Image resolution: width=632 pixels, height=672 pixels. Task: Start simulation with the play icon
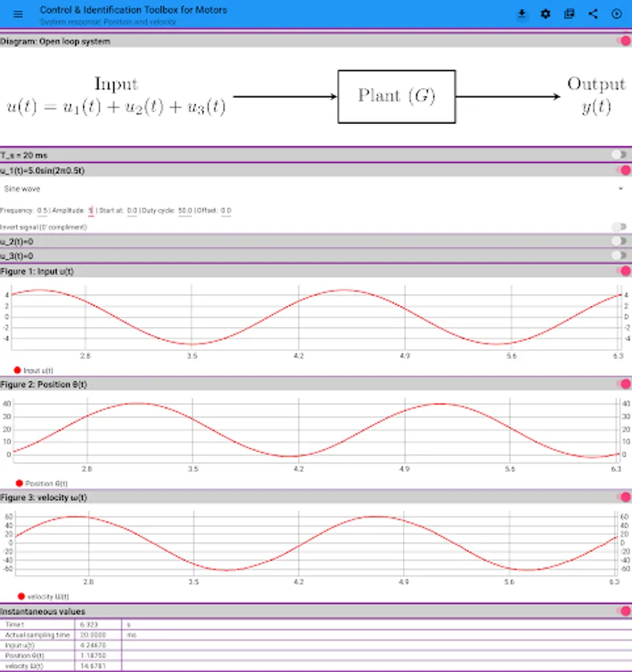pos(616,14)
